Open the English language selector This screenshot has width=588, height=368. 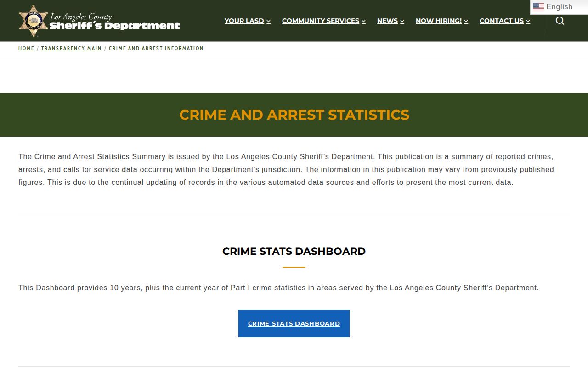tap(559, 7)
